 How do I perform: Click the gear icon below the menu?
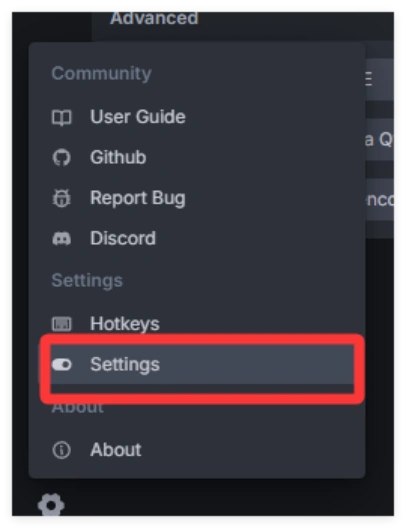tap(51, 505)
